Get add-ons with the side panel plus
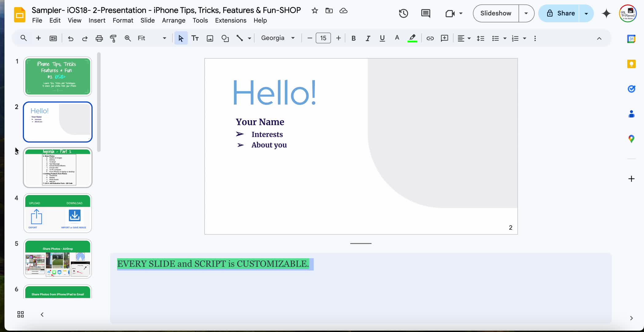 coord(631,179)
